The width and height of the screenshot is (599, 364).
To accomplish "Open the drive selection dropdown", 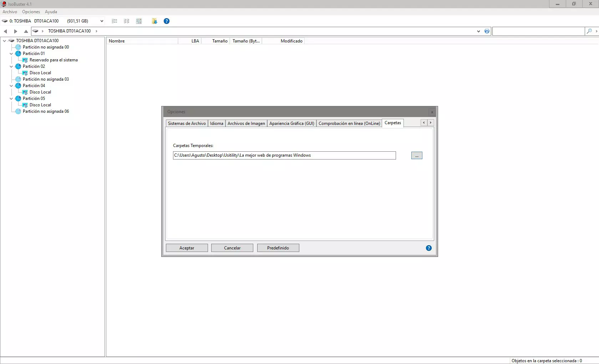I will pyautogui.click(x=102, y=21).
